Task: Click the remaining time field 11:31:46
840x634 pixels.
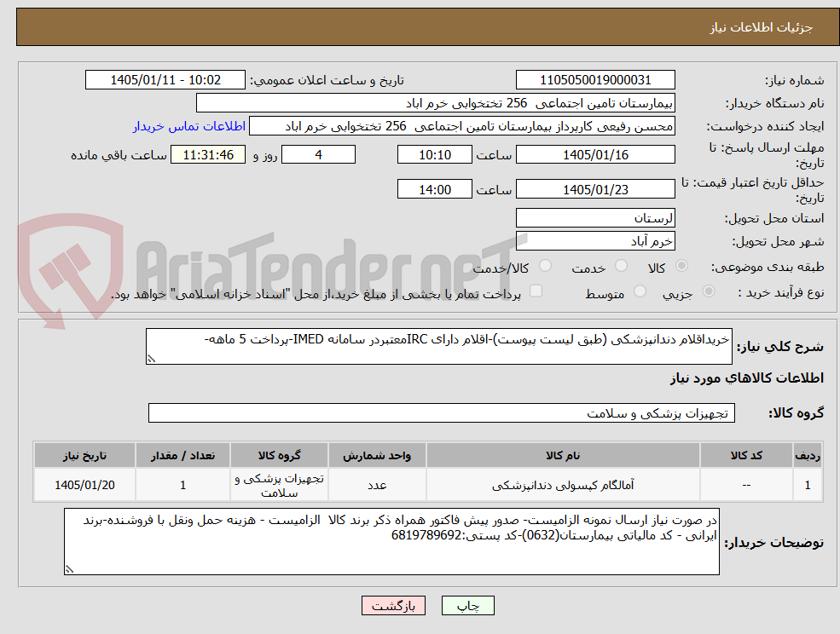Action: [x=208, y=155]
